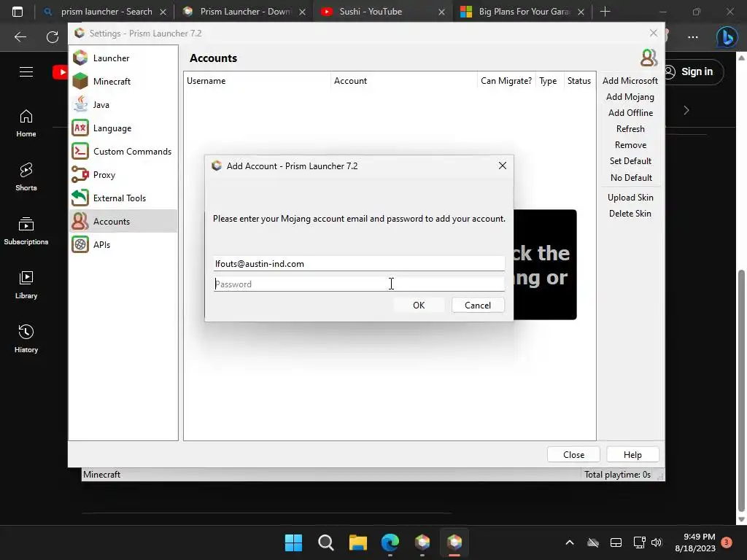Open Launcher settings page icon

pos(80,58)
